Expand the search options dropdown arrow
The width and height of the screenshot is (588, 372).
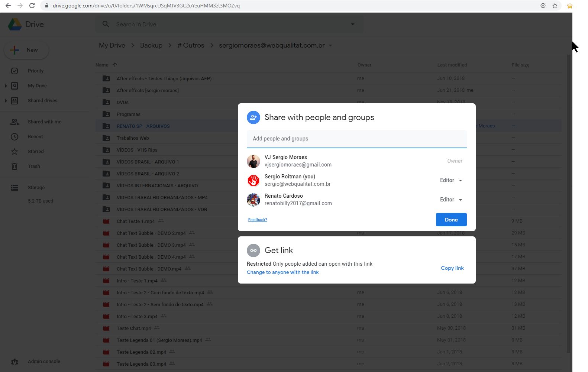click(353, 25)
